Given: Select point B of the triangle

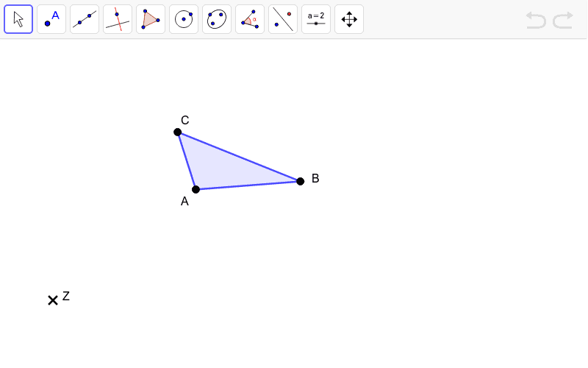Looking at the screenshot, I should coord(300,181).
